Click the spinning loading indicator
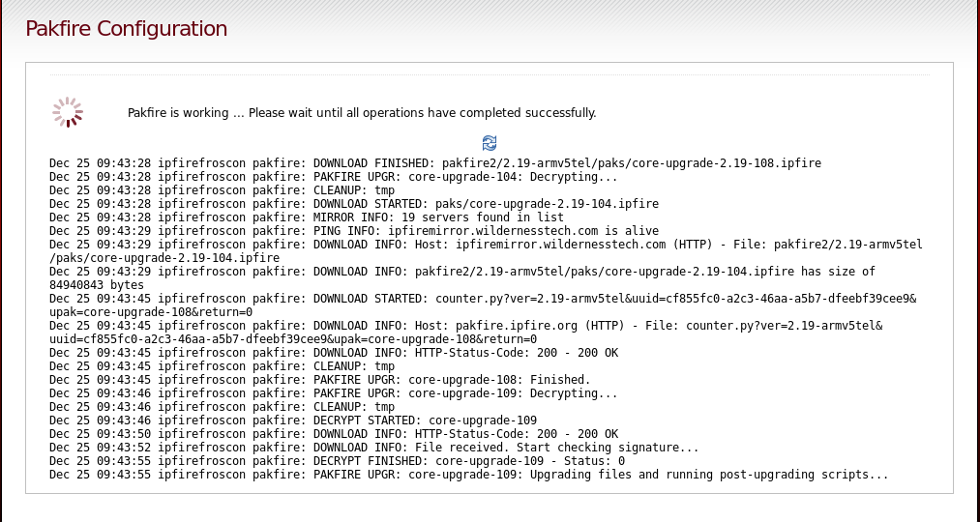Screen dimensions: 980x522 (68, 112)
